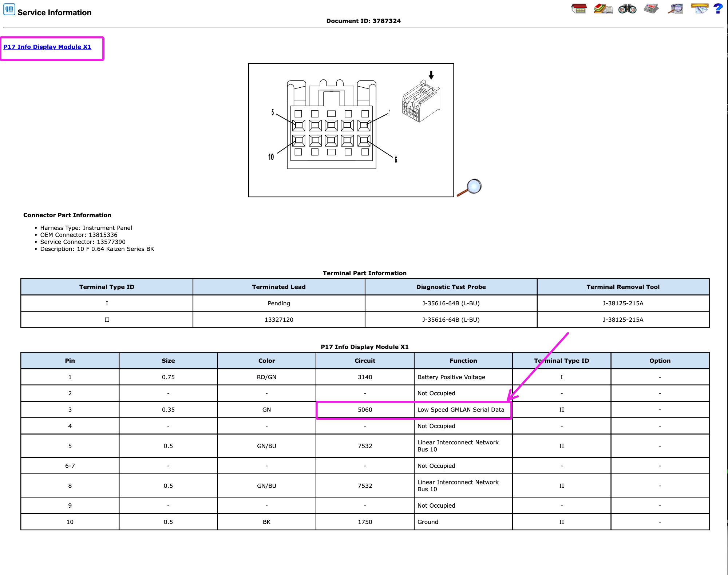Open the newspaper news icon
Screen dimensions: 728x575
(651, 8)
